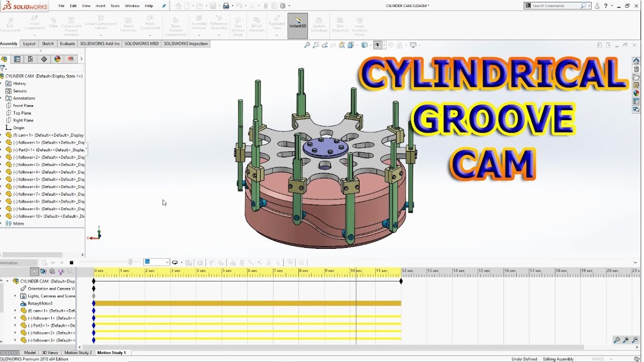
Task: Click Zoom to Area in the view toolbar
Action: [x=316, y=45]
